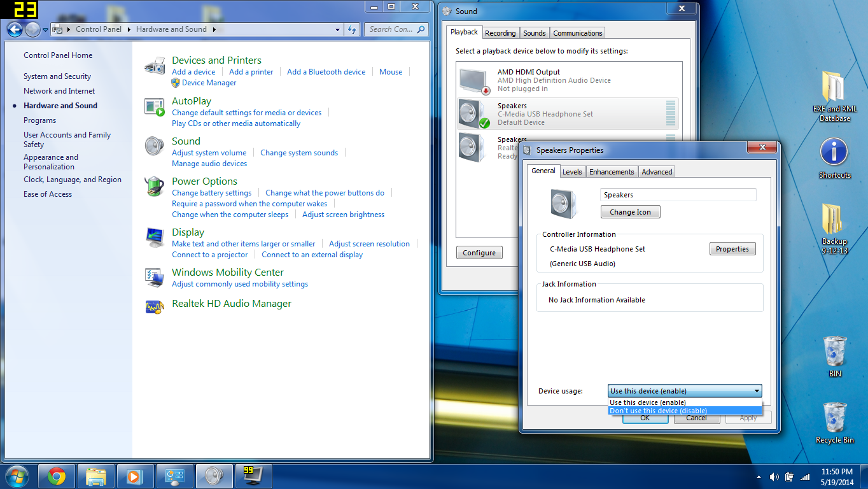The image size is (868, 489).
Task: Open the address bar history dropdown arrow
Action: [x=337, y=29]
